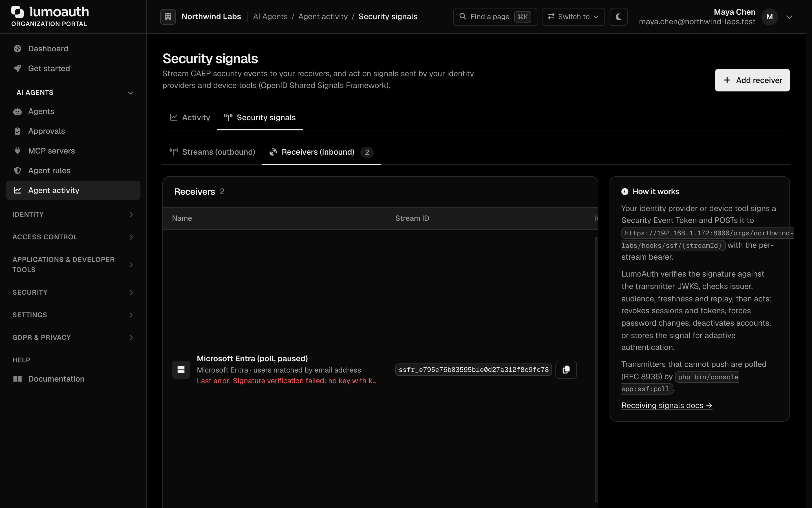Expand Applications & Developer Tools section
The image size is (812, 508).
[73, 265]
